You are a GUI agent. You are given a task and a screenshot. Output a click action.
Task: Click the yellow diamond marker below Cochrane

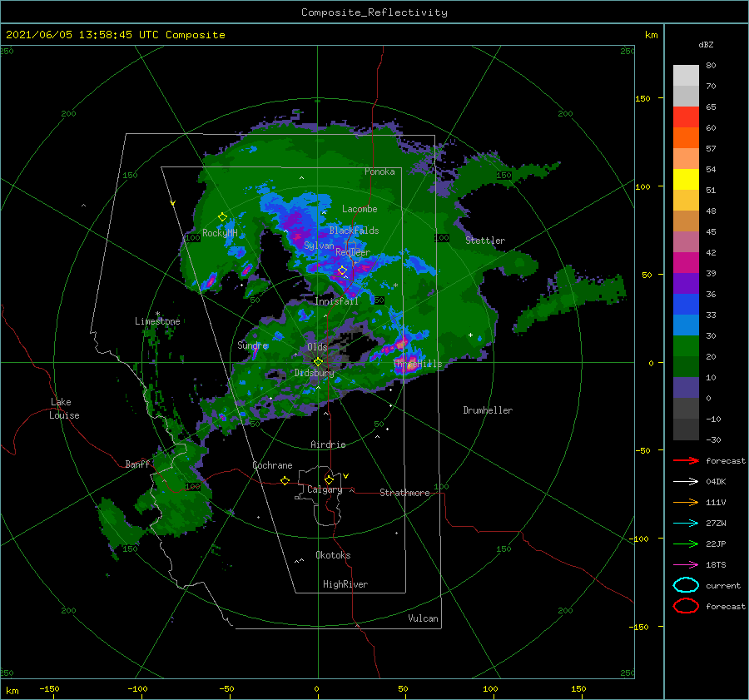pos(285,480)
